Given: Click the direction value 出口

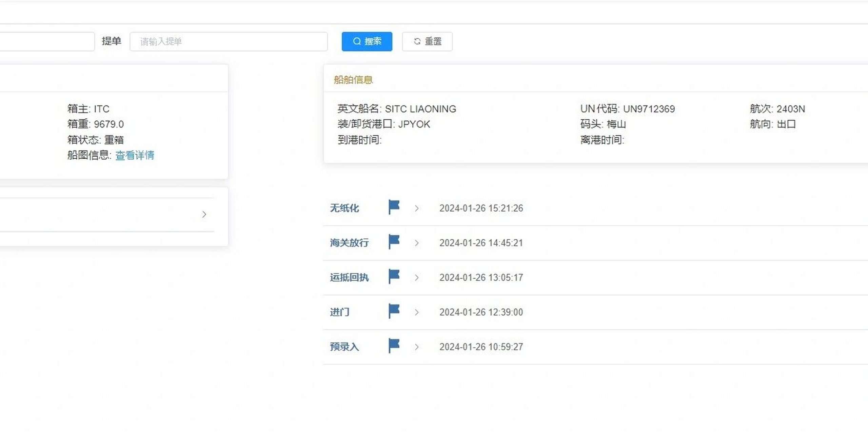Looking at the screenshot, I should [786, 124].
